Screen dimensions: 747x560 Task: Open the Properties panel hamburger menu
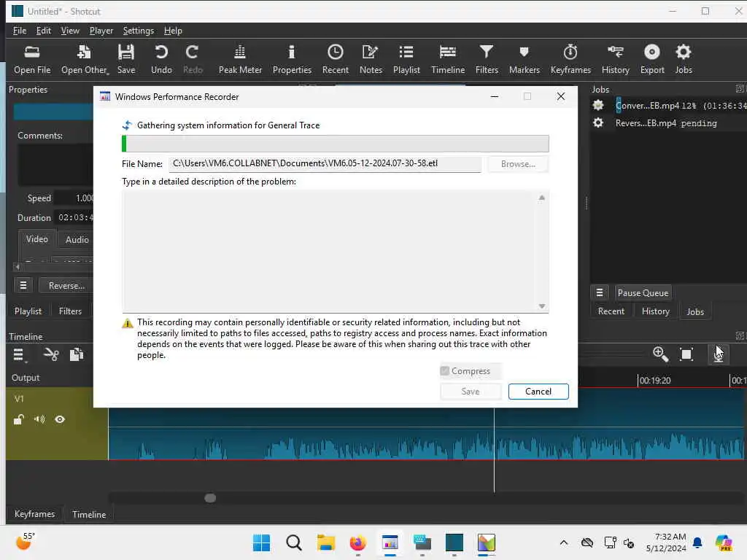click(x=23, y=285)
